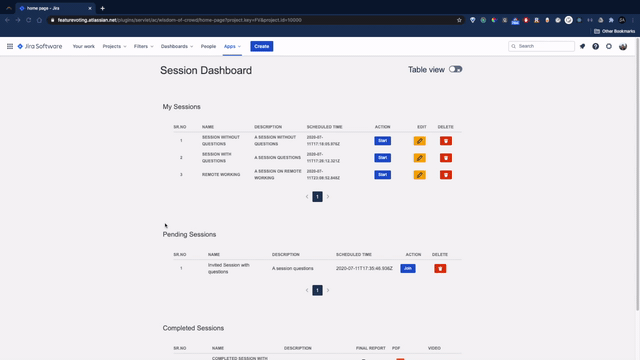This screenshot has height=360, width=640.
Task: Delete the Session Without Questions row
Action: tap(446, 141)
